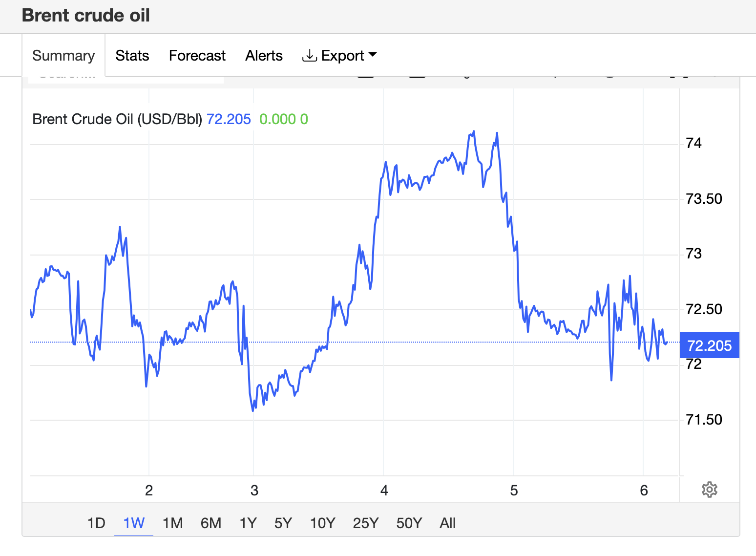Image resolution: width=756 pixels, height=556 pixels.
Task: Show All available price history
Action: tap(447, 523)
